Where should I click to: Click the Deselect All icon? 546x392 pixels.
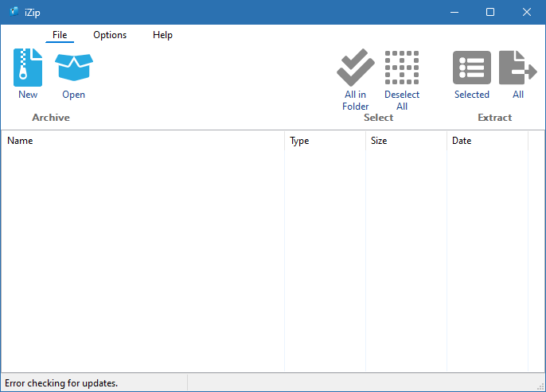pos(402,68)
